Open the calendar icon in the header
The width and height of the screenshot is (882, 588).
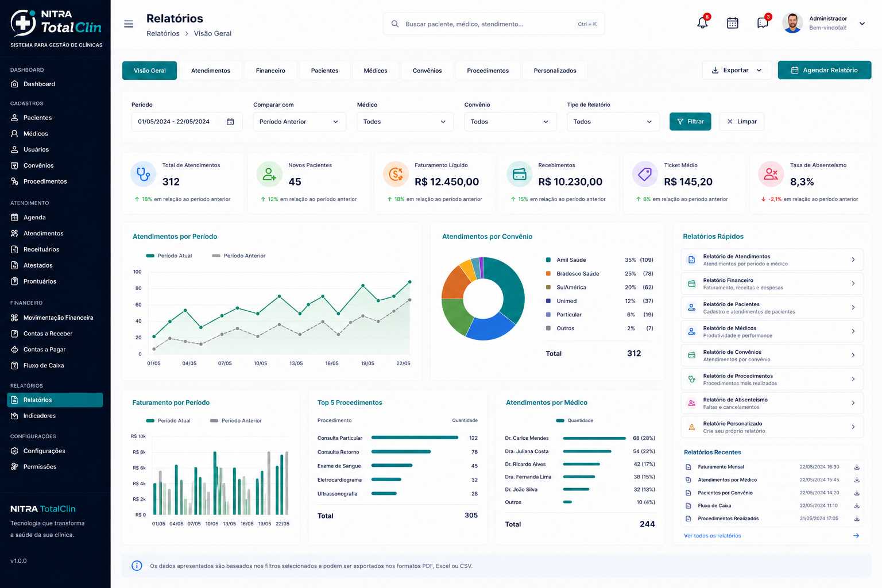point(733,23)
